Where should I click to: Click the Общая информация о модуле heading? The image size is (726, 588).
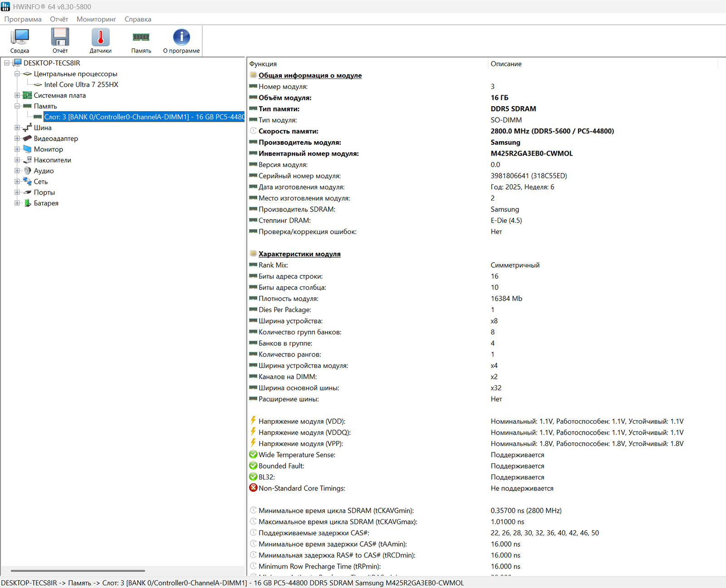pyautogui.click(x=310, y=75)
